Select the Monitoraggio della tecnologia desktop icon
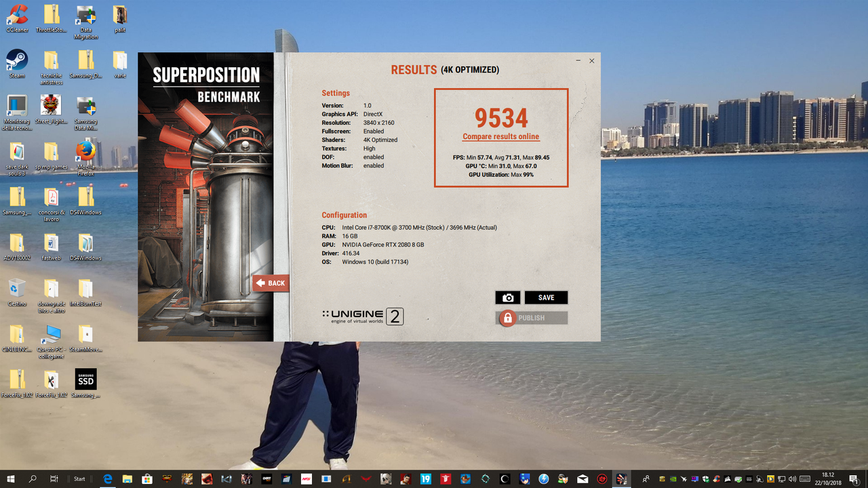 (17, 113)
